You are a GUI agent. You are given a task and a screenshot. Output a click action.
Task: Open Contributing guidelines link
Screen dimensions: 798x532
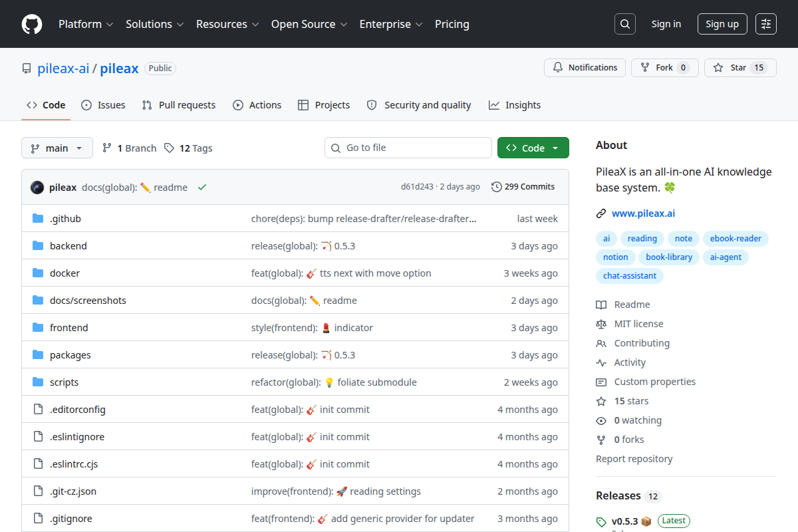tap(632, 343)
